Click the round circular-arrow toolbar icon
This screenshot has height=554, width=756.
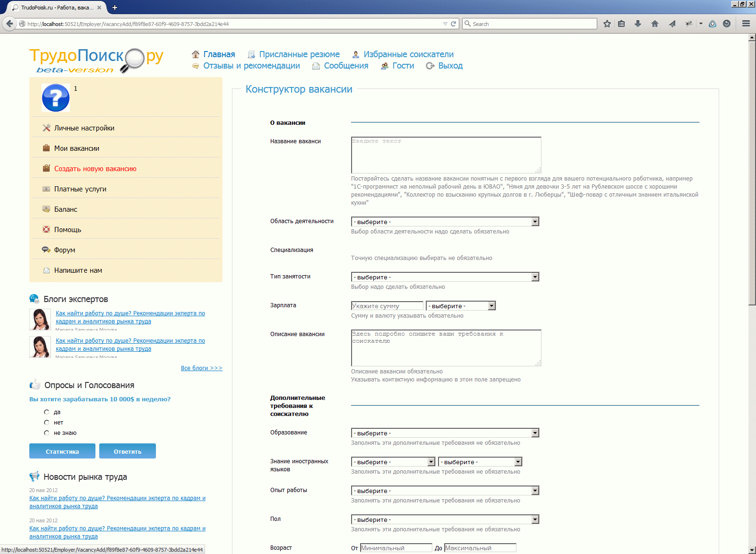pos(727,24)
